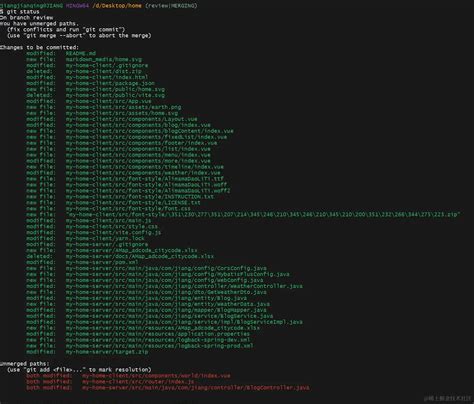The image size is (474, 404).
Task: Click the README.md modified entry
Action: 61,53
